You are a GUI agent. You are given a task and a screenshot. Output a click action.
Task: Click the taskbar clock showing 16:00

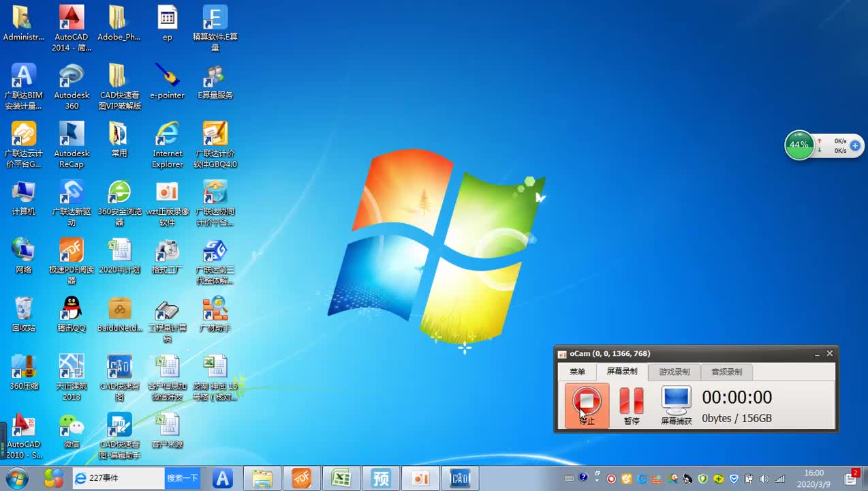[813, 478]
